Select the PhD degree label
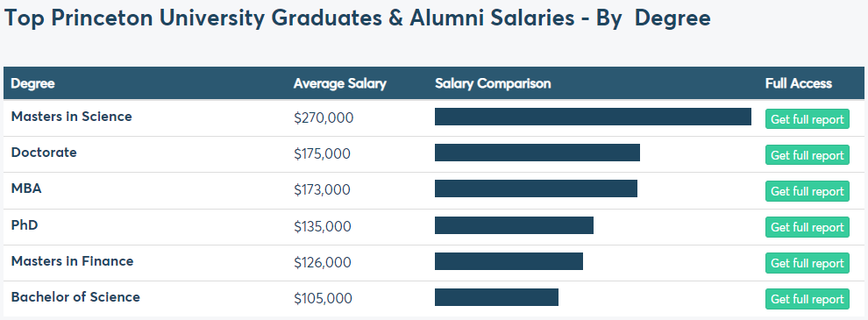Viewport: 868px width, 320px height. click(25, 224)
